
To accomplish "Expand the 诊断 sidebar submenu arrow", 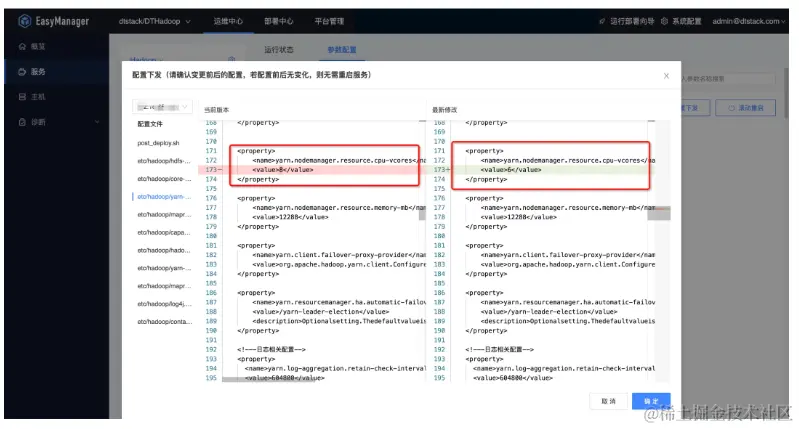I will pyautogui.click(x=97, y=122).
